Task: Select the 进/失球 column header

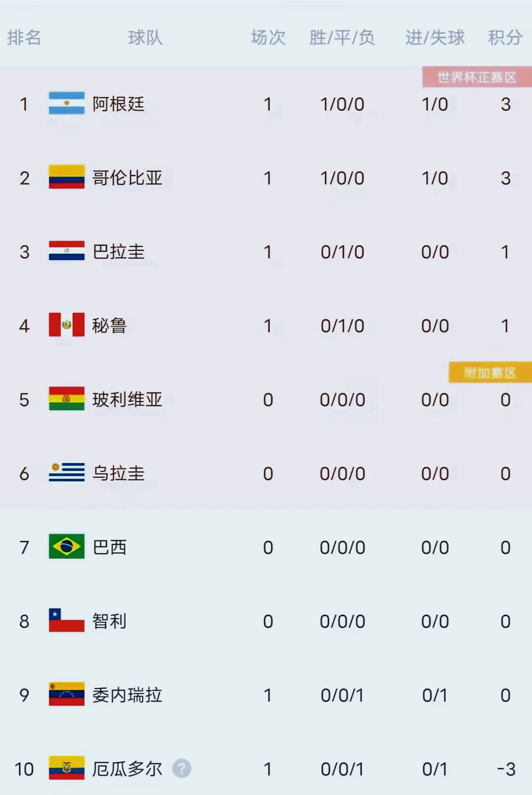Action: (435, 37)
